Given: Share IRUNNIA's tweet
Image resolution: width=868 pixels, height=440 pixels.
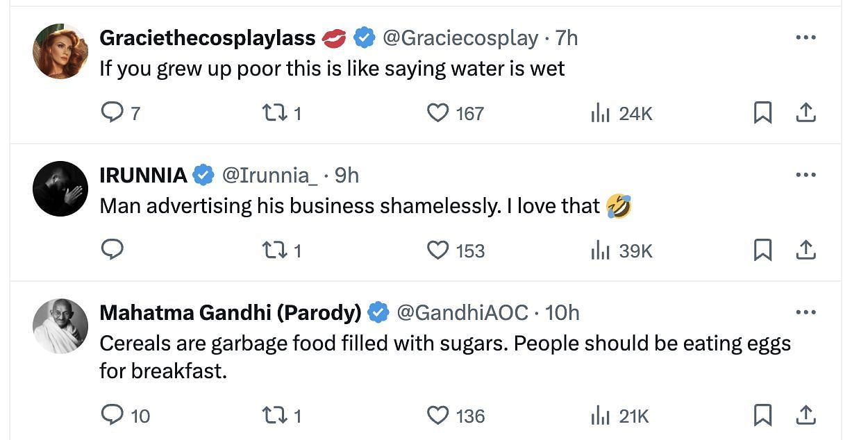Looking at the screenshot, I should (x=805, y=250).
